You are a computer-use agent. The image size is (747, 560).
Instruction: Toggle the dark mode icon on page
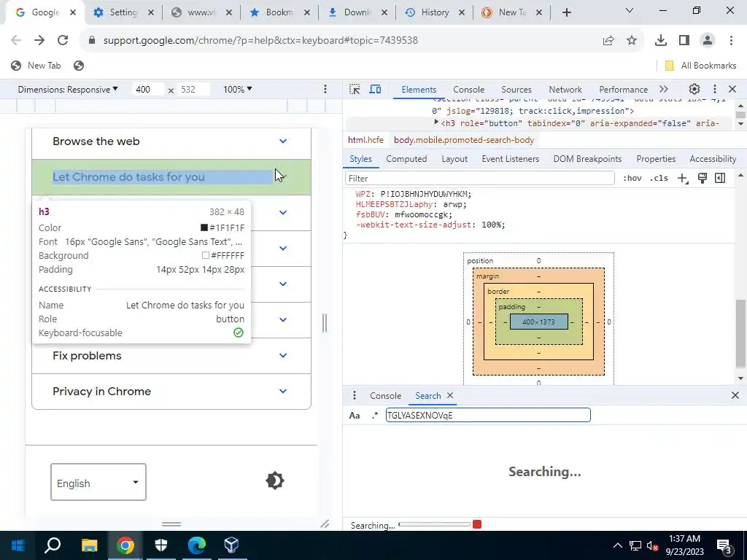[275, 481]
